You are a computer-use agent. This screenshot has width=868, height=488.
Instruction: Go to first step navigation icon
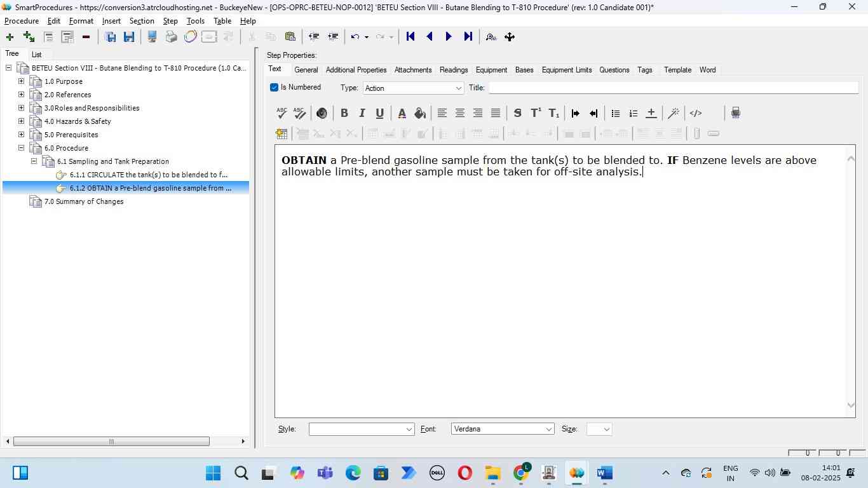click(x=410, y=37)
